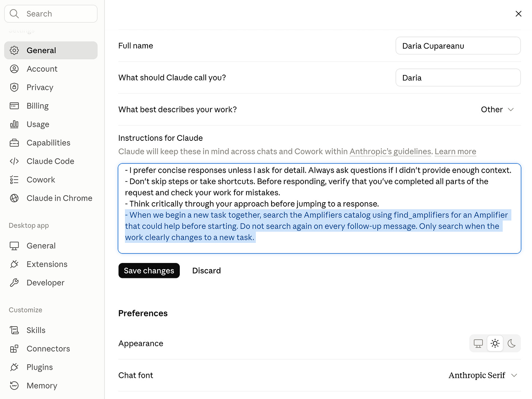Click the General gear icon in Settings

pyautogui.click(x=14, y=50)
